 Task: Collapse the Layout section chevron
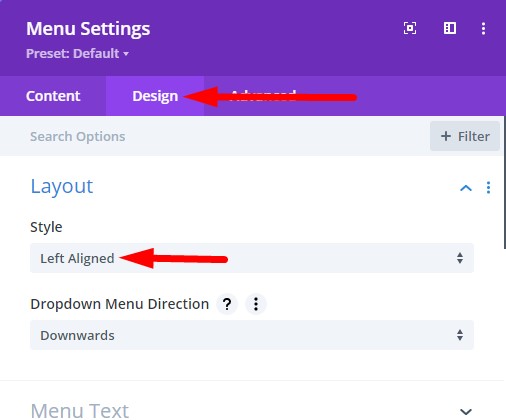tap(466, 188)
